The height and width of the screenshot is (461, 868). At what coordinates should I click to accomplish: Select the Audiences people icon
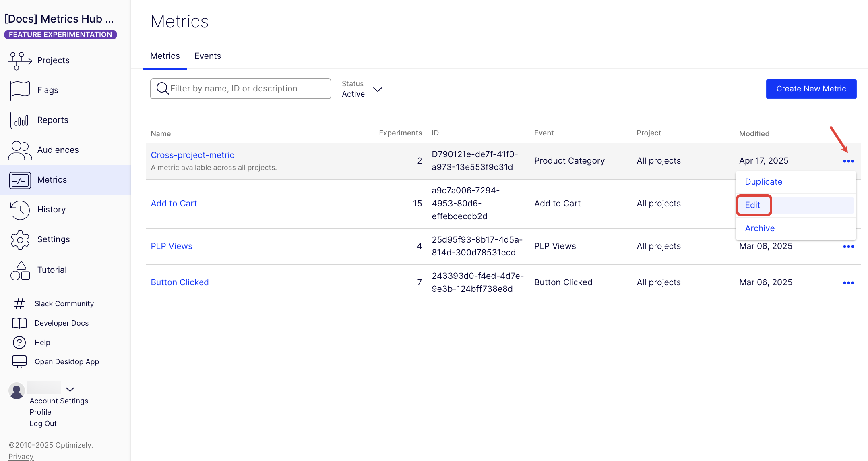click(19, 150)
